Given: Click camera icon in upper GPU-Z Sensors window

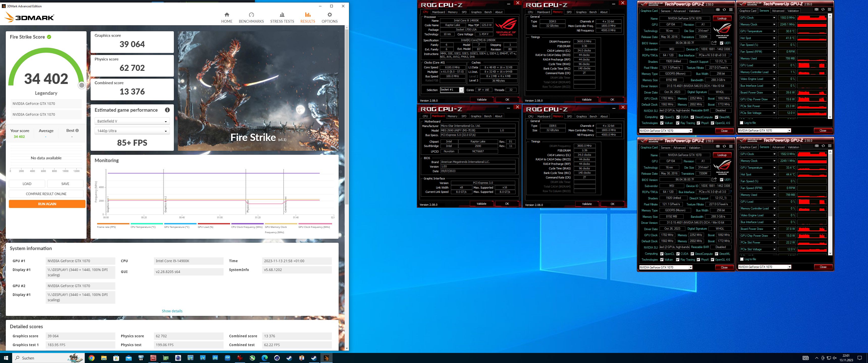Looking at the screenshot, I should coord(817,9).
